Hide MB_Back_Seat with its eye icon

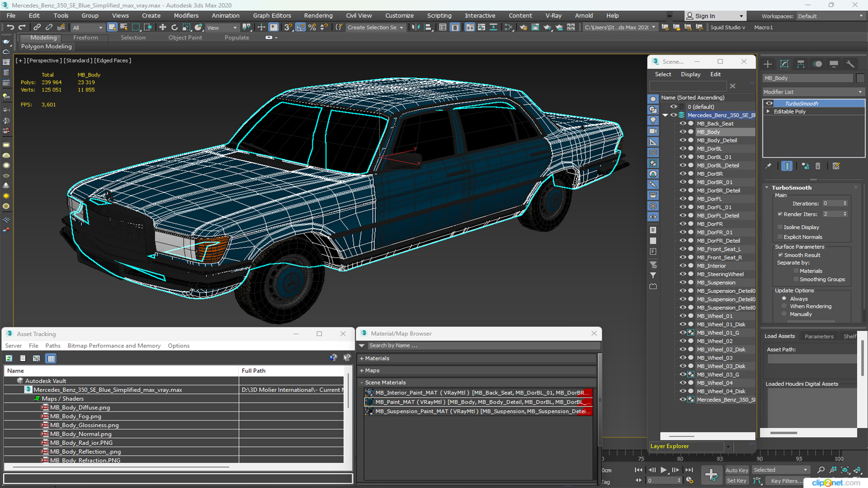(683, 124)
